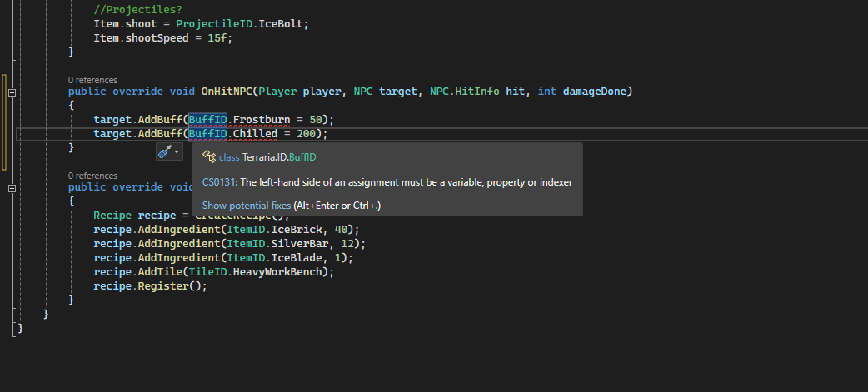
Task: Click SilverBar ingredient name
Action: tap(300, 243)
